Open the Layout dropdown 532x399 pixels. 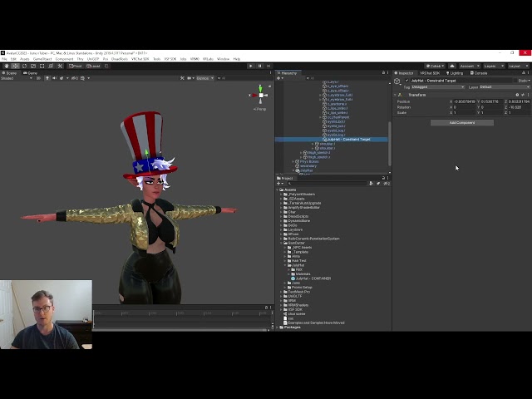(x=518, y=66)
